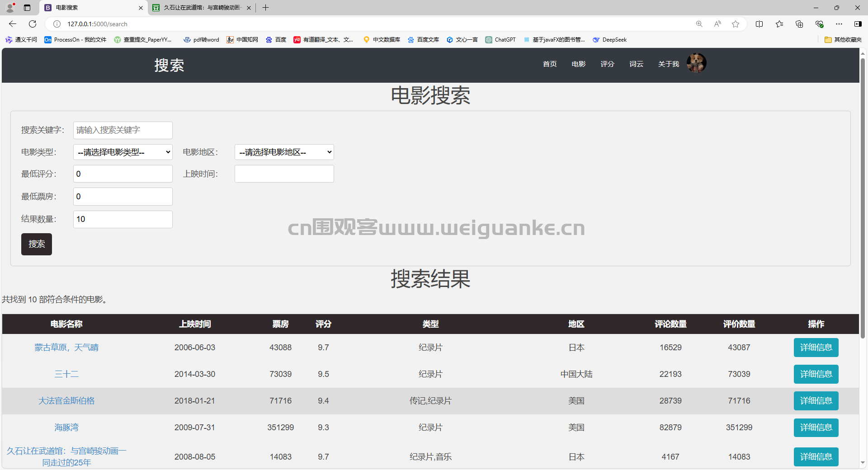Expand the 电影类型 dropdown
This screenshot has height=470, width=868.
pyautogui.click(x=123, y=152)
